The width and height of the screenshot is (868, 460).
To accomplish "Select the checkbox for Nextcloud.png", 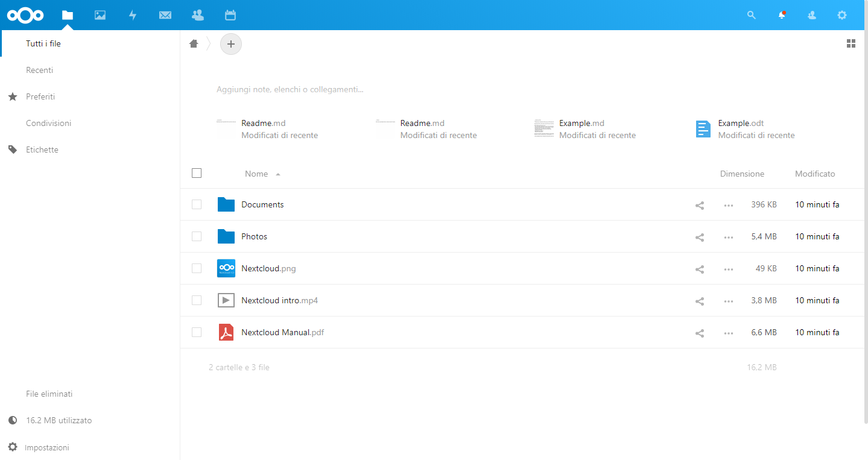I will (196, 268).
